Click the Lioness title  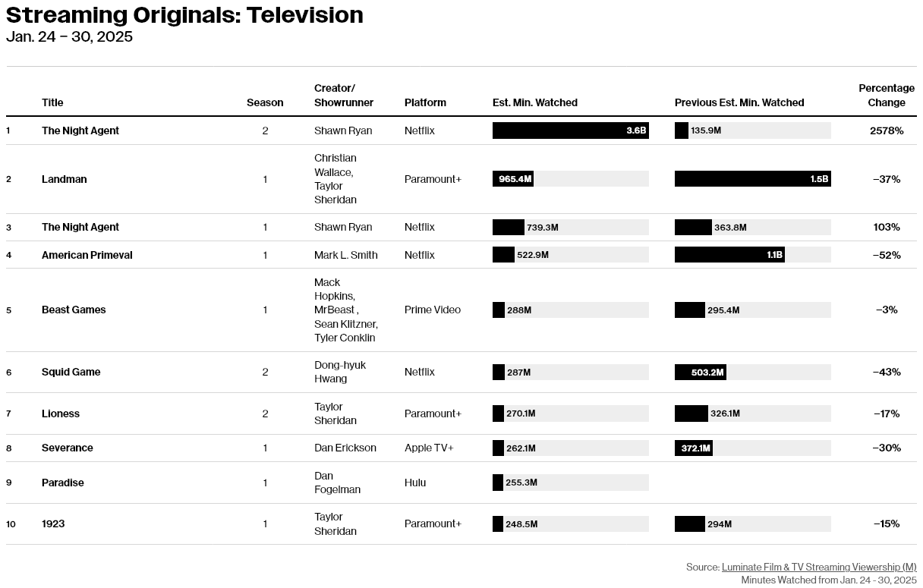pos(61,413)
